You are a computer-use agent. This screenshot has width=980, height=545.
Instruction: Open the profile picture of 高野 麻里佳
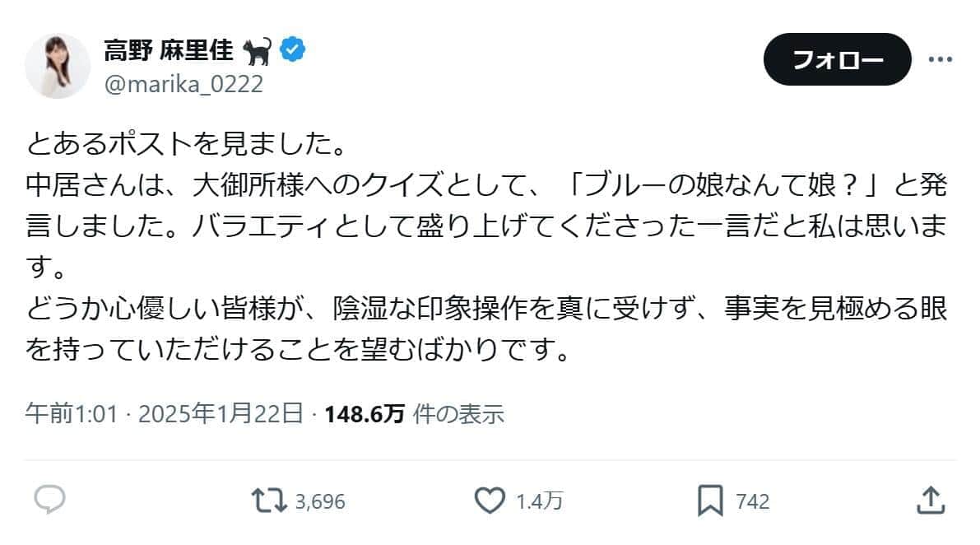[58, 65]
